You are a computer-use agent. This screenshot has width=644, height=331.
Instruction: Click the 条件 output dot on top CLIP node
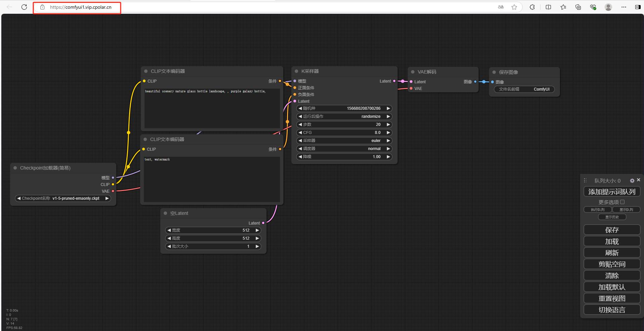coord(280,81)
